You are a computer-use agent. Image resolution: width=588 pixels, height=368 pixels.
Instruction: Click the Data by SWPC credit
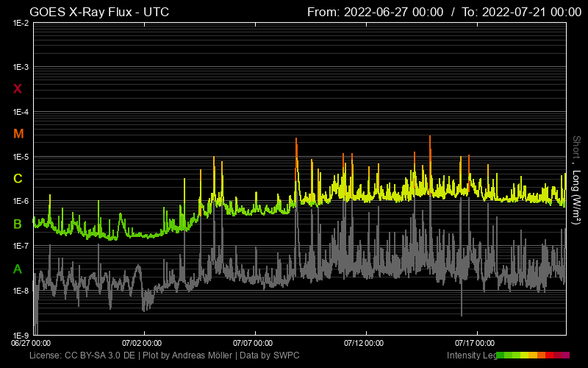(270, 355)
